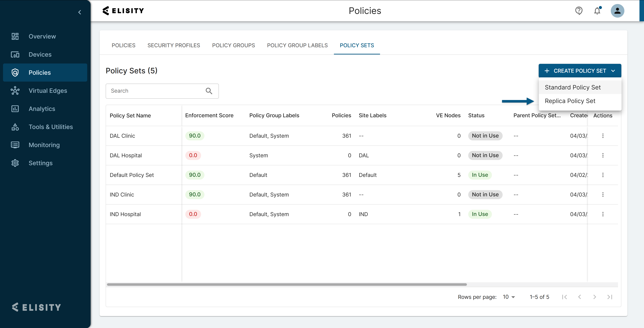644x328 pixels.
Task: Switch to the Security Profiles tab
Action: (174, 45)
